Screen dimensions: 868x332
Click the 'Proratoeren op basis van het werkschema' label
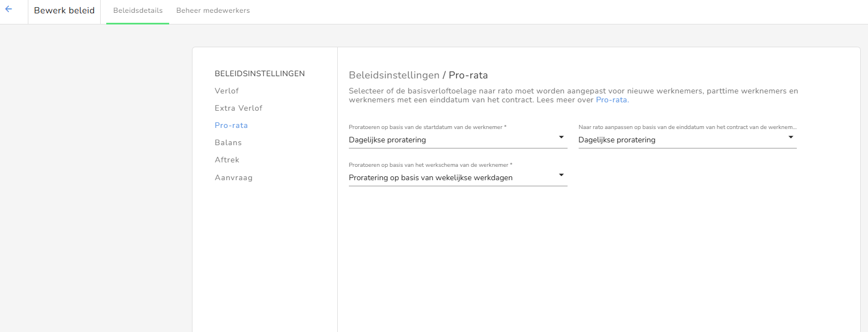tap(430, 165)
